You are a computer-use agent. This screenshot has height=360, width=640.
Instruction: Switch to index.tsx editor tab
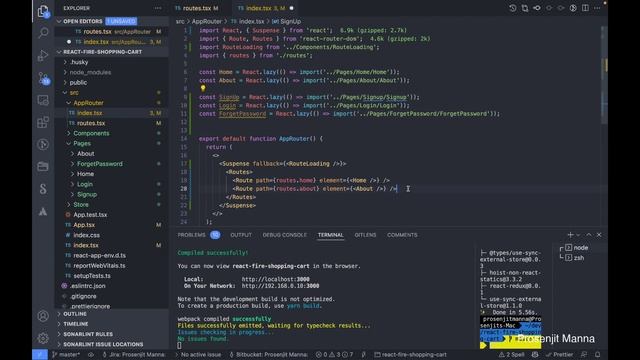coord(264,8)
